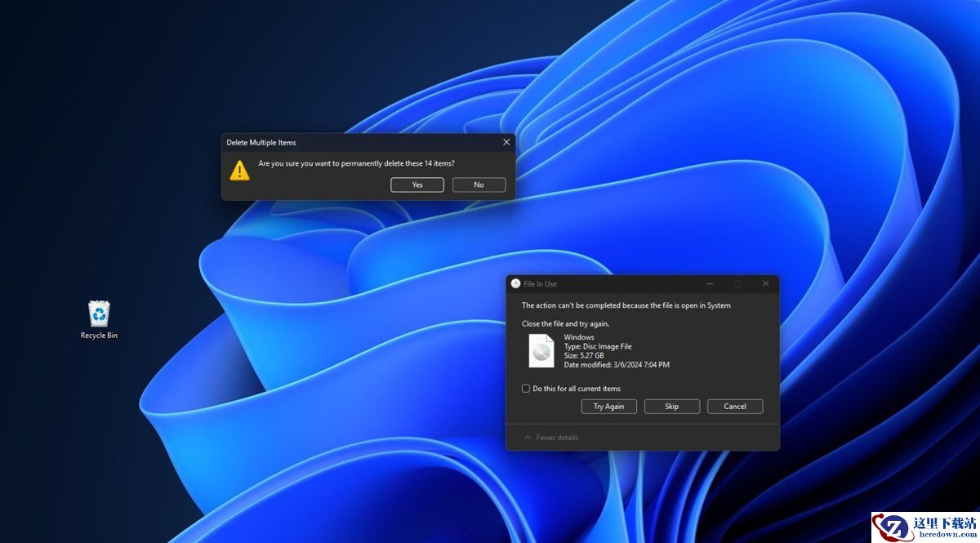The image size is (980, 543).
Task: Skip the file that is in use
Action: pyautogui.click(x=671, y=407)
